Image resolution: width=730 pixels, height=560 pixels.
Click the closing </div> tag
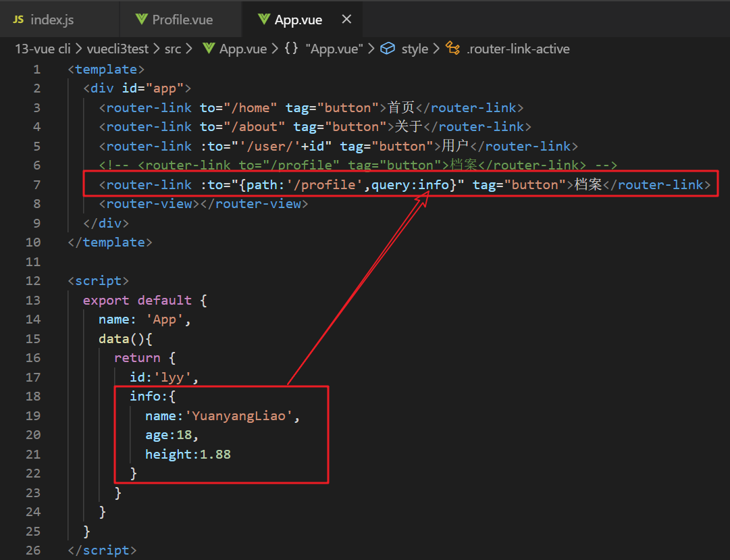106,223
